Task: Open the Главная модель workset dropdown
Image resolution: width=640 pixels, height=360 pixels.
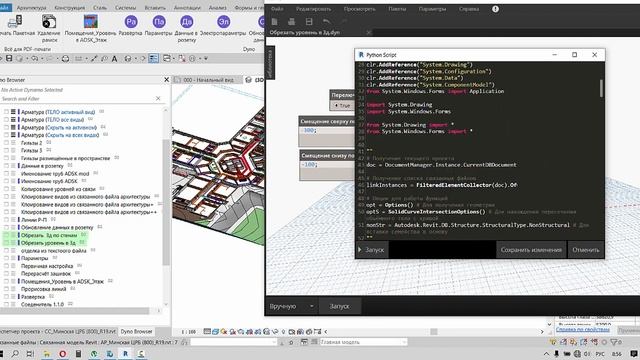Action: [363, 342]
